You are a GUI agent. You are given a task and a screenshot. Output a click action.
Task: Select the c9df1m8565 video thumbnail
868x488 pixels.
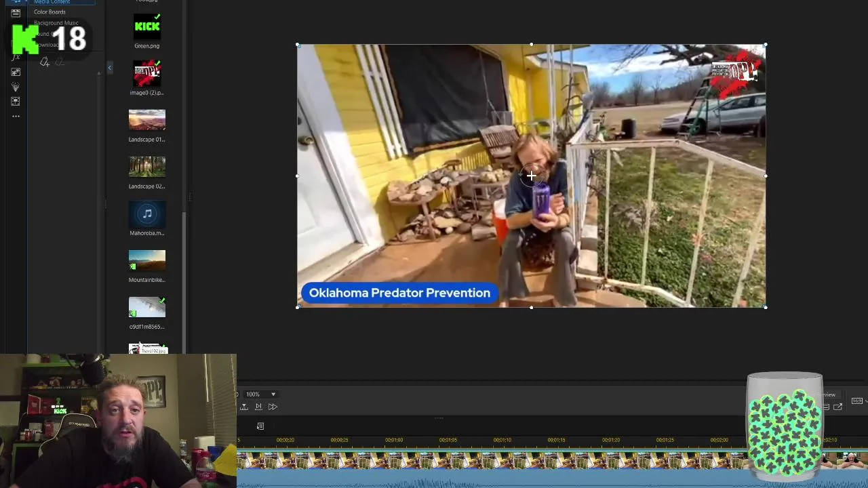[x=147, y=307]
